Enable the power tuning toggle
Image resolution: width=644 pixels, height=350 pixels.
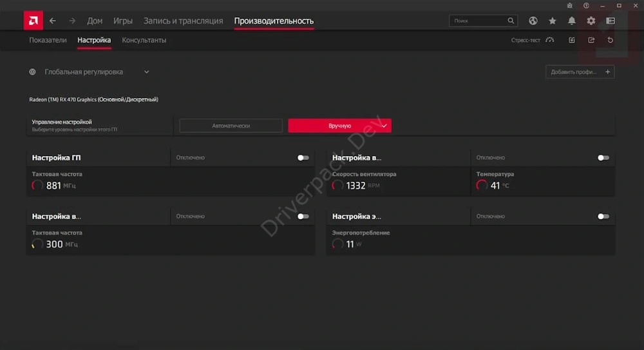pos(603,217)
